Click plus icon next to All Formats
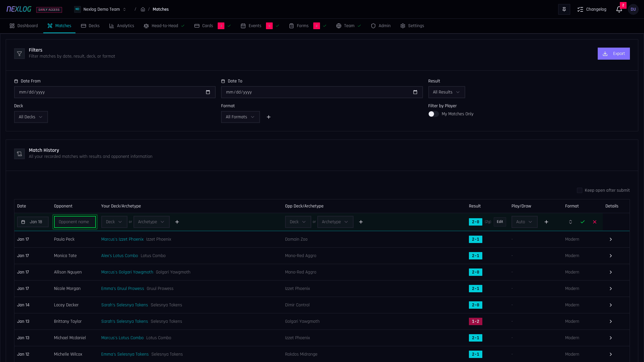The image size is (644, 362). 269,117
